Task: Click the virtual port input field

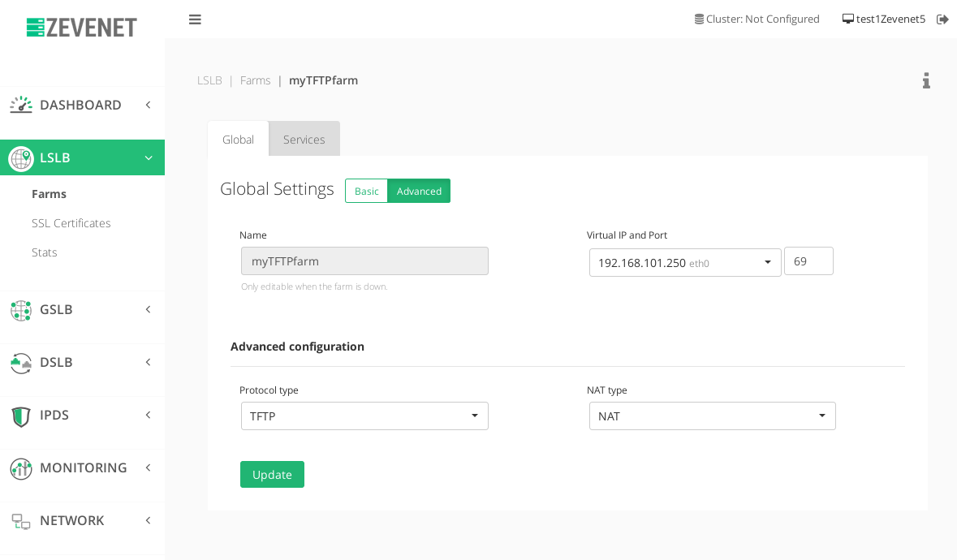Action: click(x=808, y=261)
